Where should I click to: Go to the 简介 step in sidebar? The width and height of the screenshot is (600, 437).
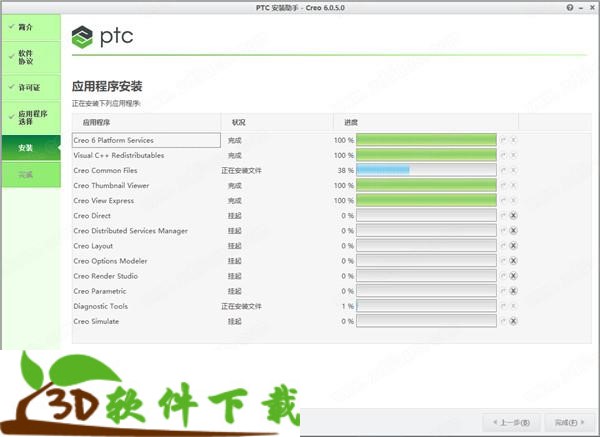coord(31,27)
